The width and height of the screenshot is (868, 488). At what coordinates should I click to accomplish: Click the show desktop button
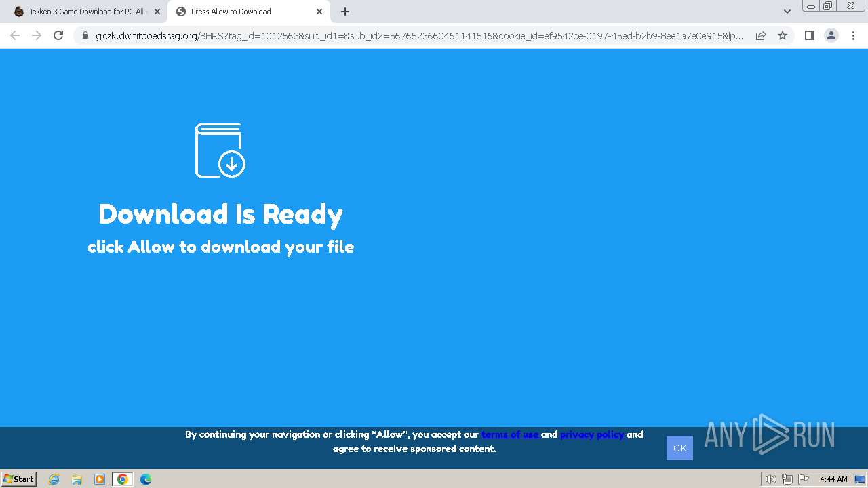pos(860,479)
